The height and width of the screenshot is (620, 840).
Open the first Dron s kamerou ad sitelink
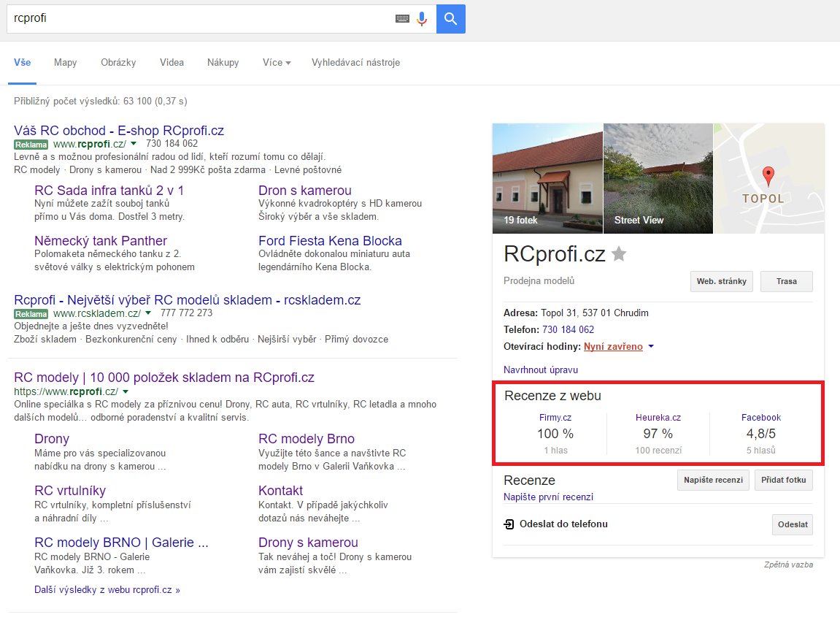point(305,190)
